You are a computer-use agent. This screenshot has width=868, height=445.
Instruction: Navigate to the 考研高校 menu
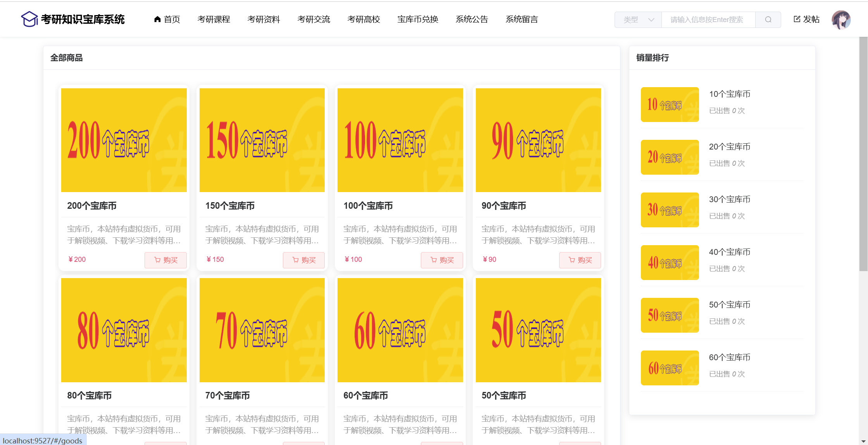[x=363, y=19]
